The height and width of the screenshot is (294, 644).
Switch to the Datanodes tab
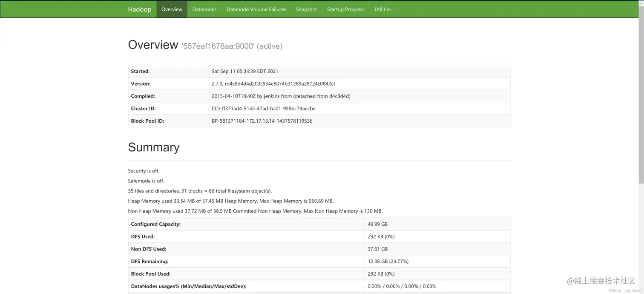click(204, 9)
